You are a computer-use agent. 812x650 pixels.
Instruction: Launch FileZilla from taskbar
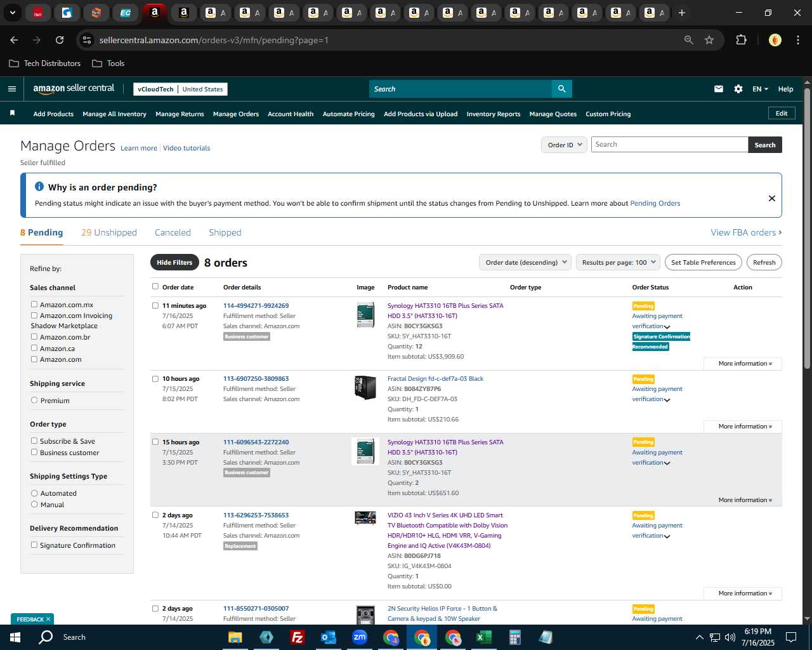coord(297,637)
